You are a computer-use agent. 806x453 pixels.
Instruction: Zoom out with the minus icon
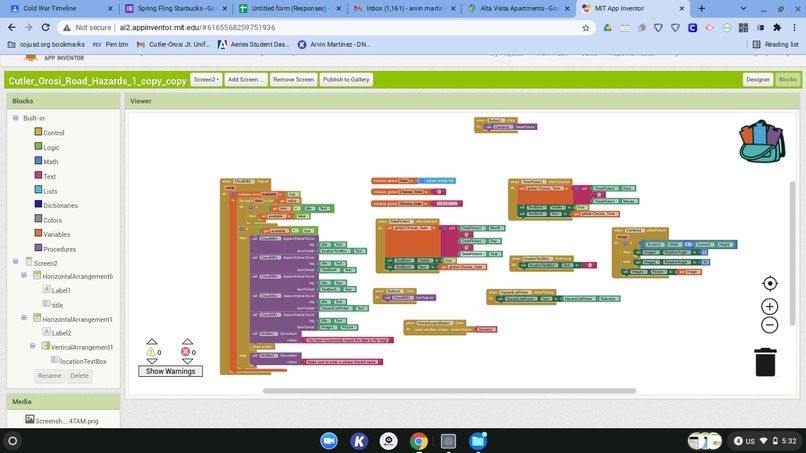(770, 325)
